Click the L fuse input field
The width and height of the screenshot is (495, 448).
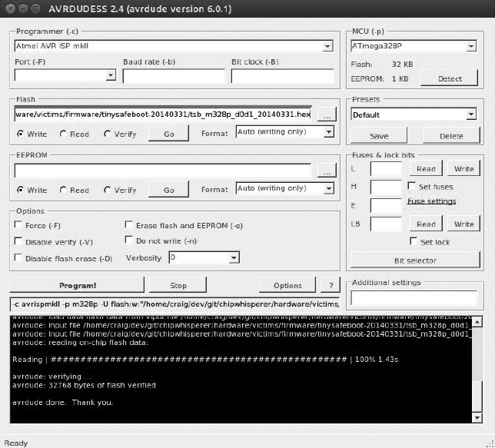point(386,168)
